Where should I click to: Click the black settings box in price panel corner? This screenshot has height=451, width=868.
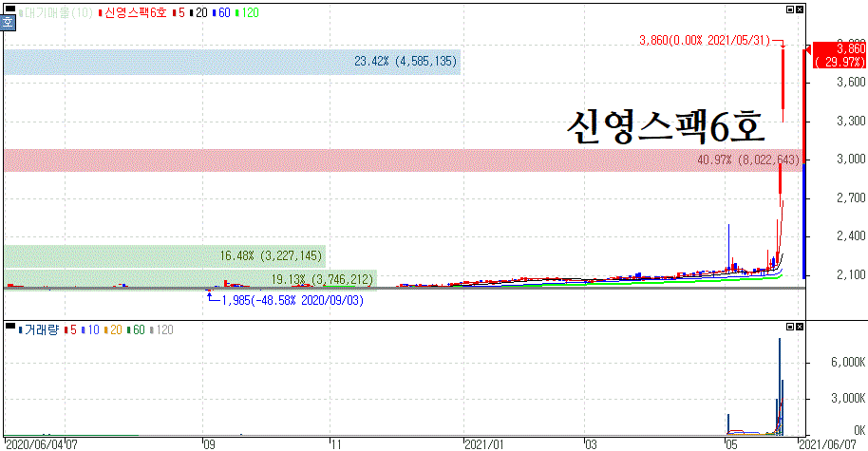click(9, 9)
